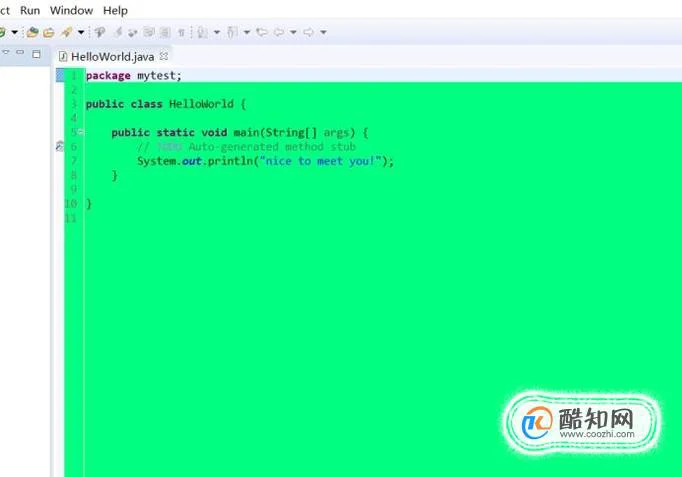
Task: Click the Next Annotation icon
Action: [202, 32]
